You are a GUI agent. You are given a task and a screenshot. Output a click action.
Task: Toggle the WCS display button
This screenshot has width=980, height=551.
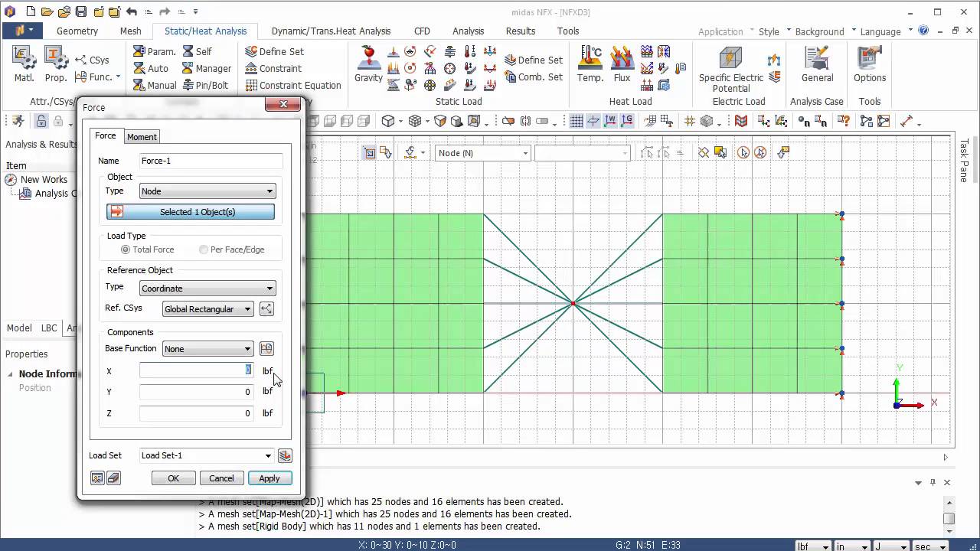tap(610, 121)
